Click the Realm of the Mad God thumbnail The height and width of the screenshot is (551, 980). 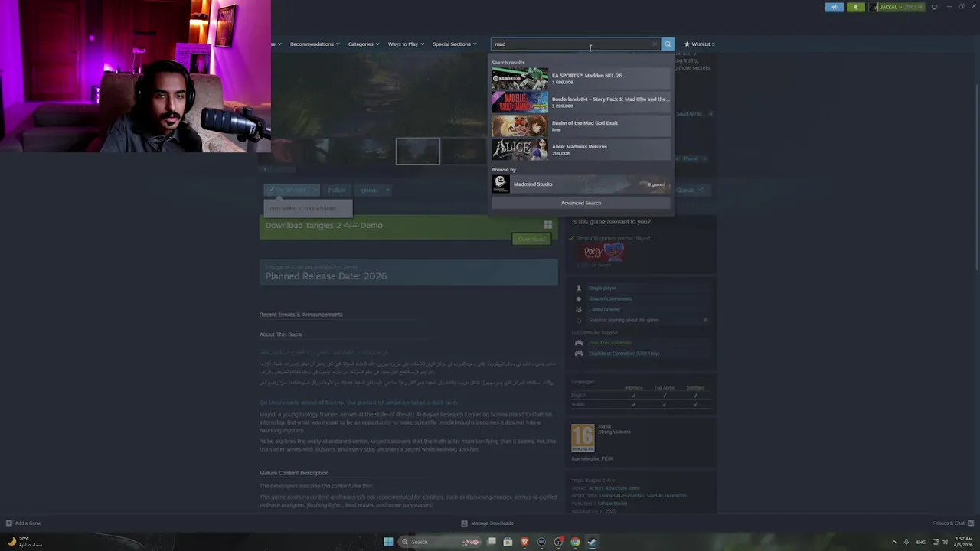(x=519, y=126)
